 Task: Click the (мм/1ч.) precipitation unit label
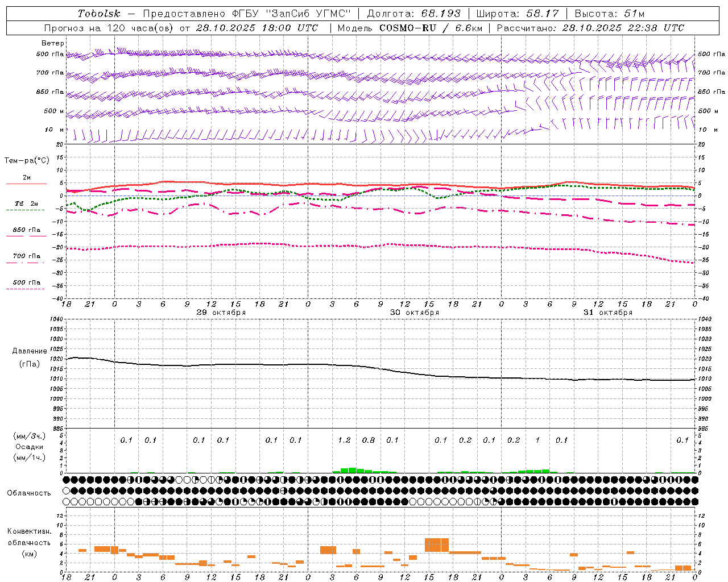[x=30, y=458]
